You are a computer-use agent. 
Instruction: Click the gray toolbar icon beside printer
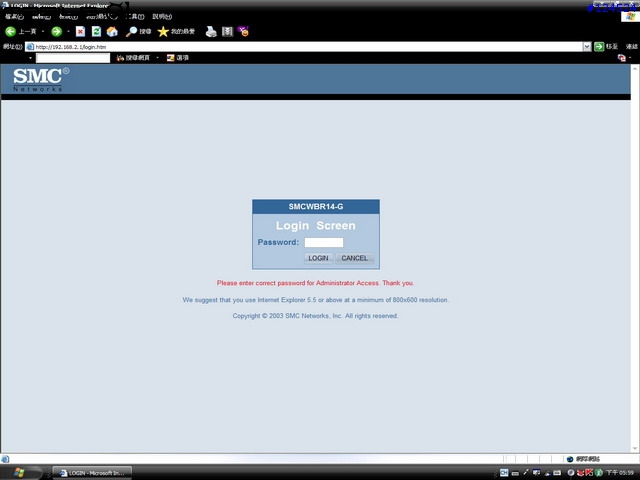click(227, 31)
